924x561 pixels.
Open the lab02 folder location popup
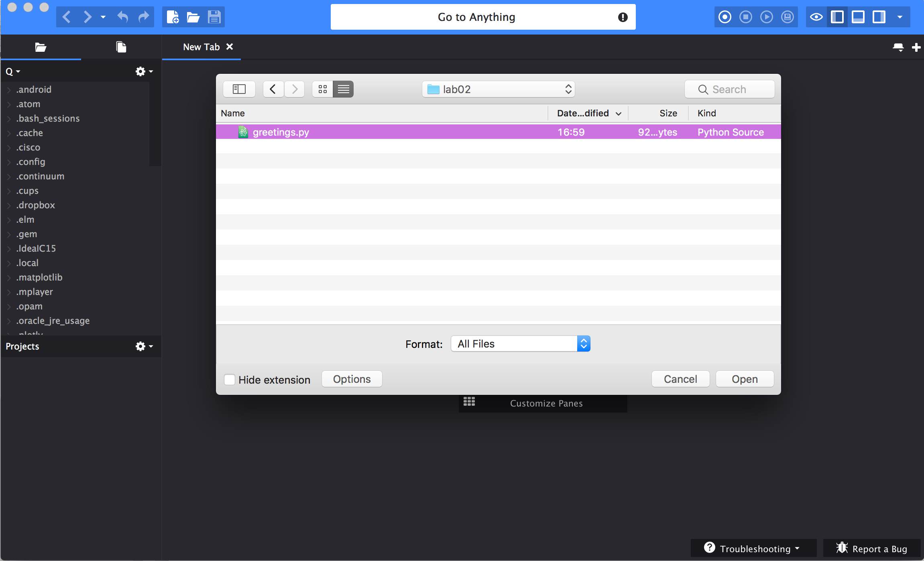498,89
